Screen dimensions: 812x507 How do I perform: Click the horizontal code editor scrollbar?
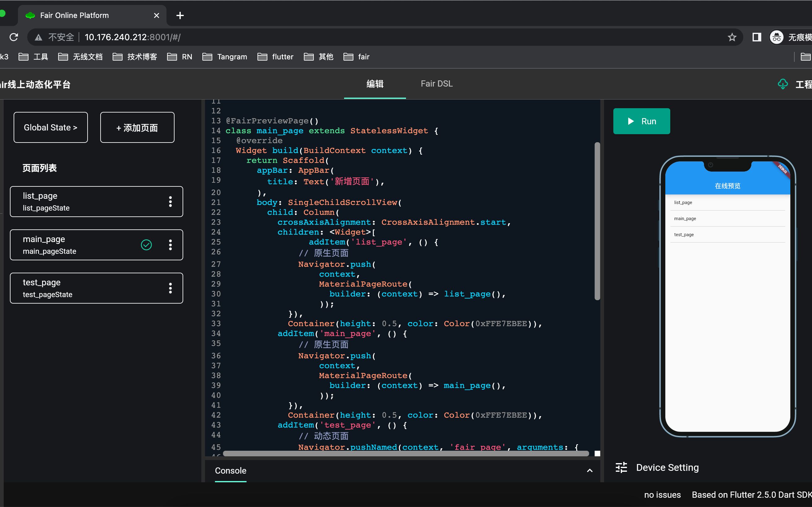pos(405,453)
